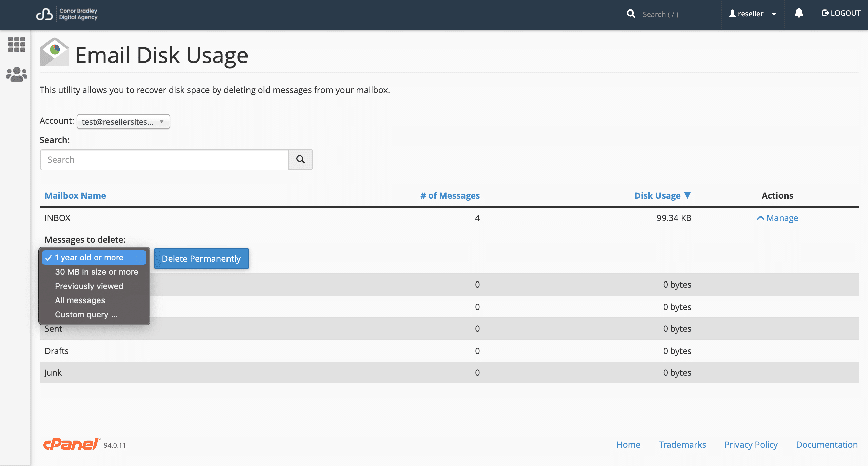Screen dimensions: 868x466
Task: Choose 'Custom query ...' option
Action: pyautogui.click(x=94, y=314)
